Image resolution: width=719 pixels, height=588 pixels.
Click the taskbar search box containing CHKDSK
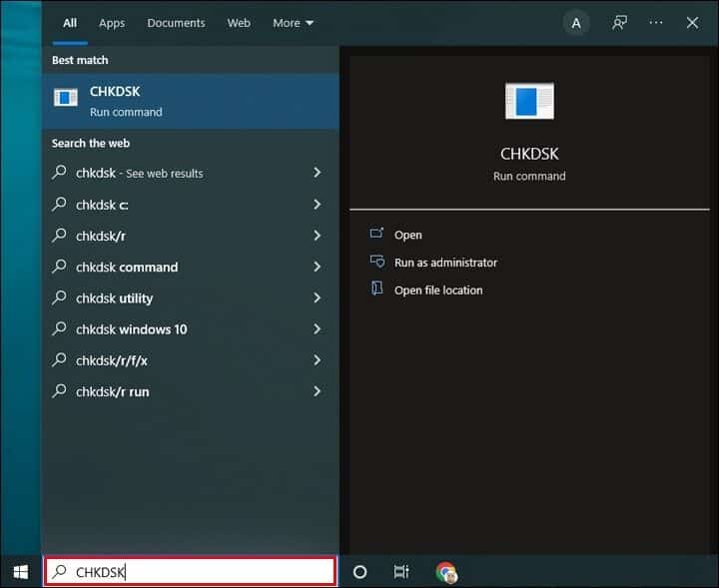(x=191, y=571)
